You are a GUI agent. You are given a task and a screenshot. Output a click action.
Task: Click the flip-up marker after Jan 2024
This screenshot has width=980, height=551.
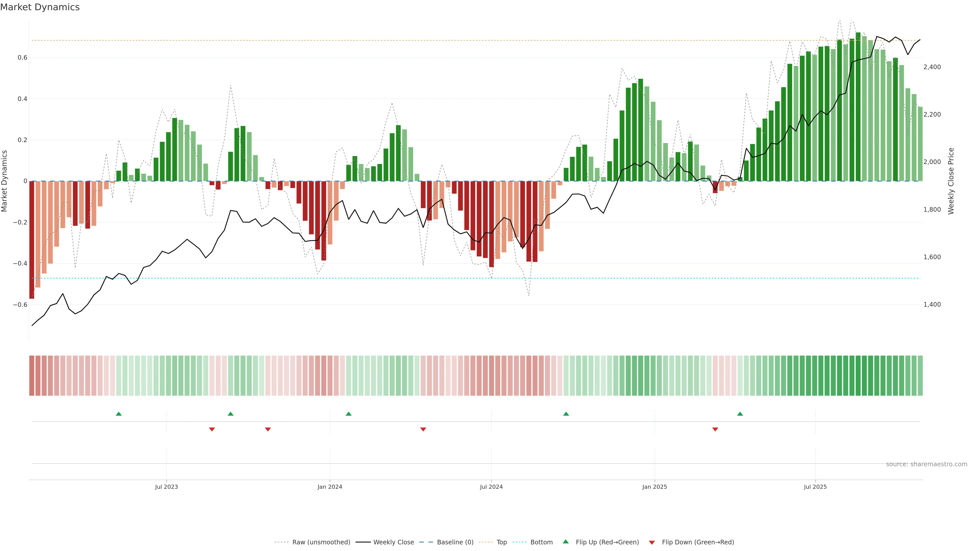coord(348,414)
